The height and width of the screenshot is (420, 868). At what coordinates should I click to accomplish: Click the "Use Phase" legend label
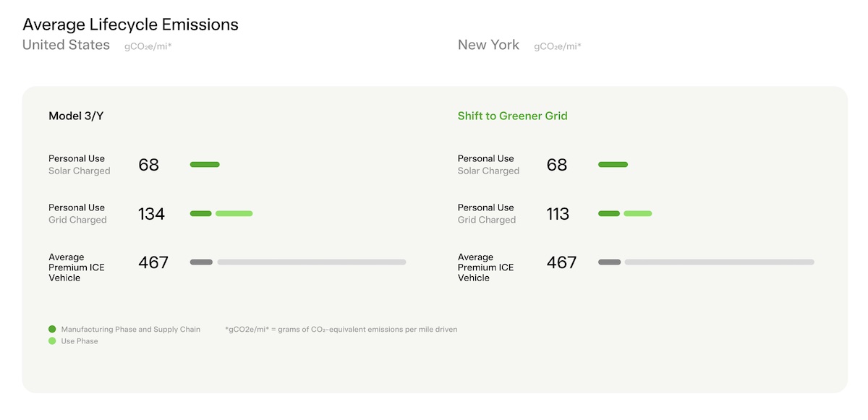pyautogui.click(x=80, y=341)
